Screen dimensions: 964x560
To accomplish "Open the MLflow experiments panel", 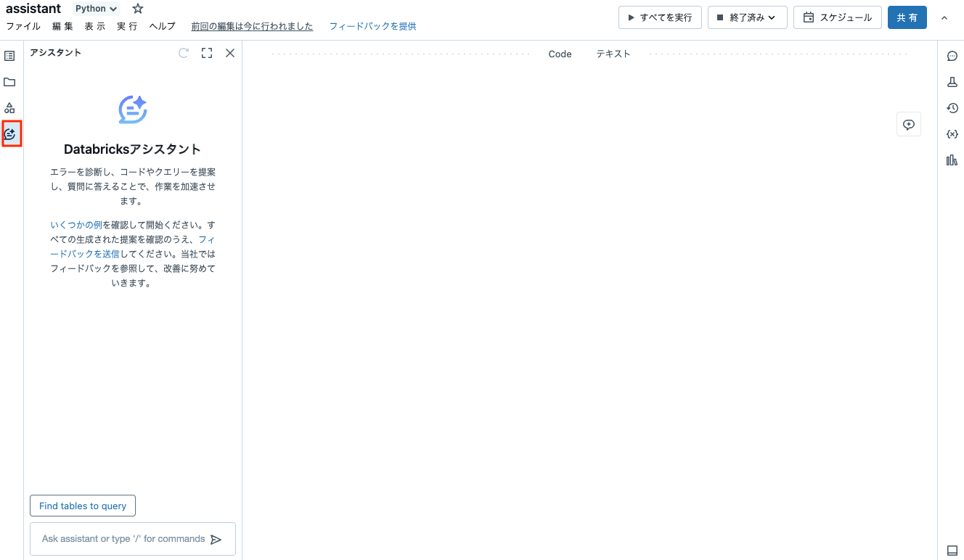I will [x=952, y=82].
